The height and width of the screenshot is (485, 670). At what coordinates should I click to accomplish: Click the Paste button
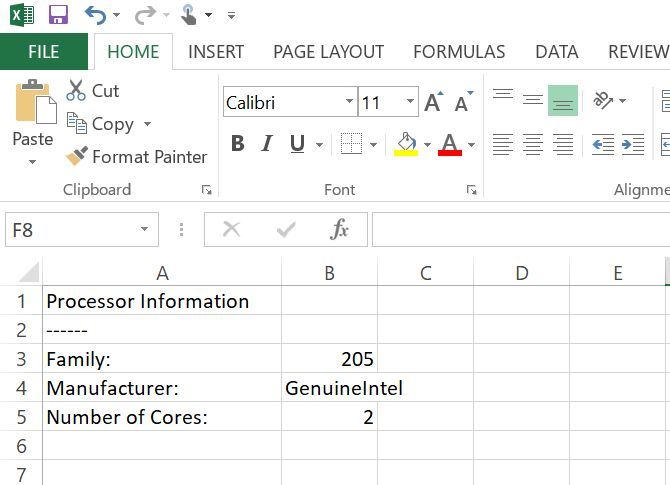coord(33,115)
